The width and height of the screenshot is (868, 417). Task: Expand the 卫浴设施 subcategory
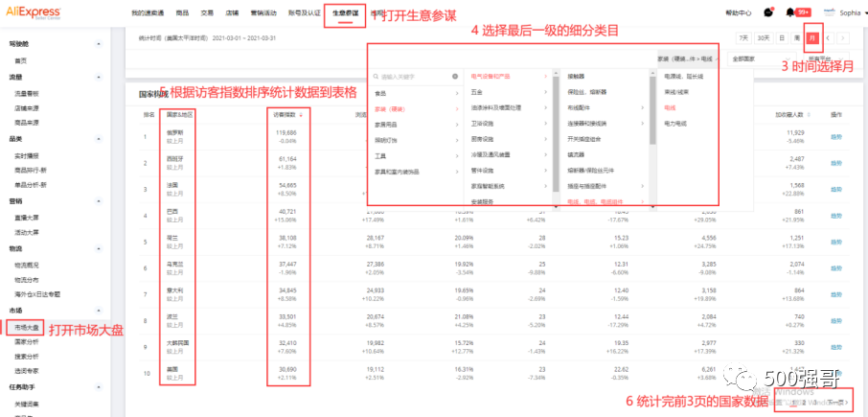[x=509, y=123]
